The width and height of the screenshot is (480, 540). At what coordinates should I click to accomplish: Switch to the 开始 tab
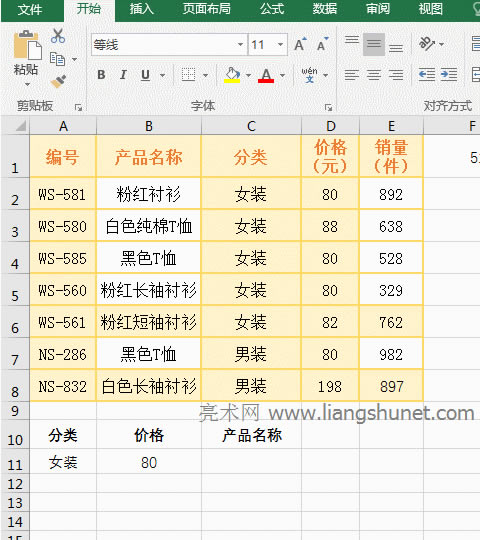89,9
